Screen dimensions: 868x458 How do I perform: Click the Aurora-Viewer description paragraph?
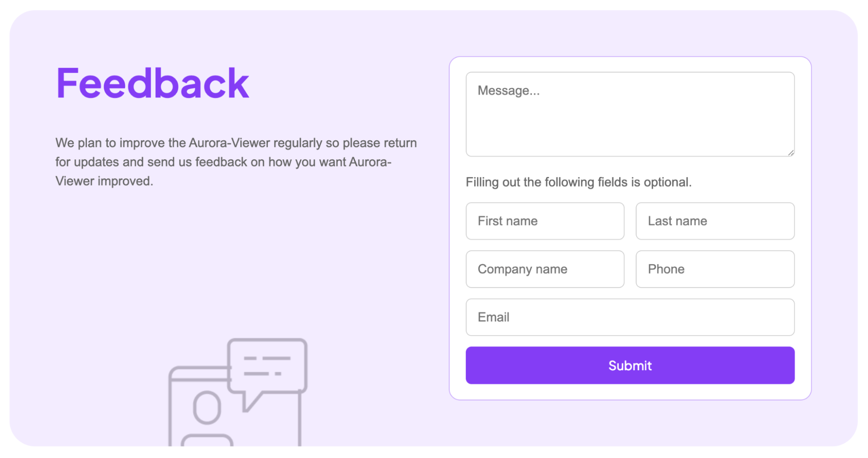[x=236, y=162]
